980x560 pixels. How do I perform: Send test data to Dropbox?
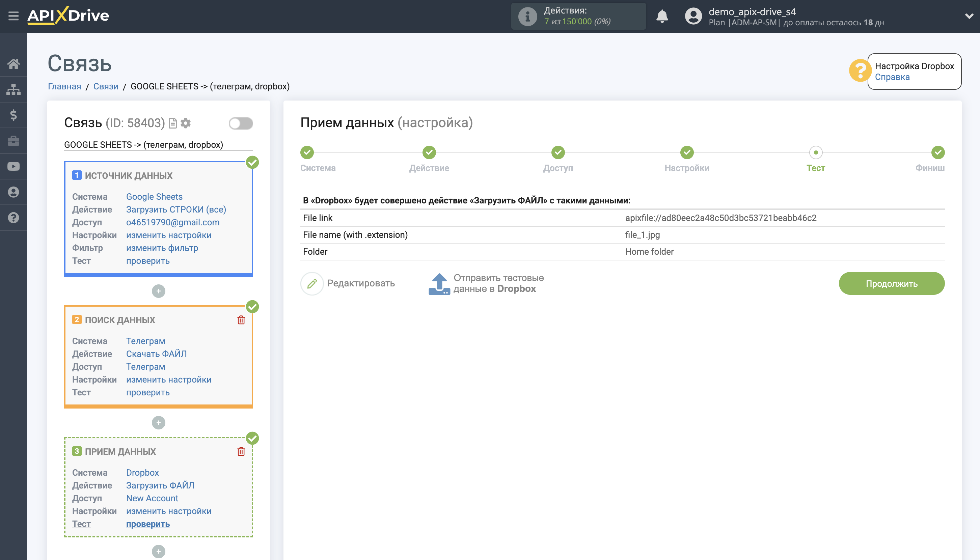pyautogui.click(x=486, y=283)
